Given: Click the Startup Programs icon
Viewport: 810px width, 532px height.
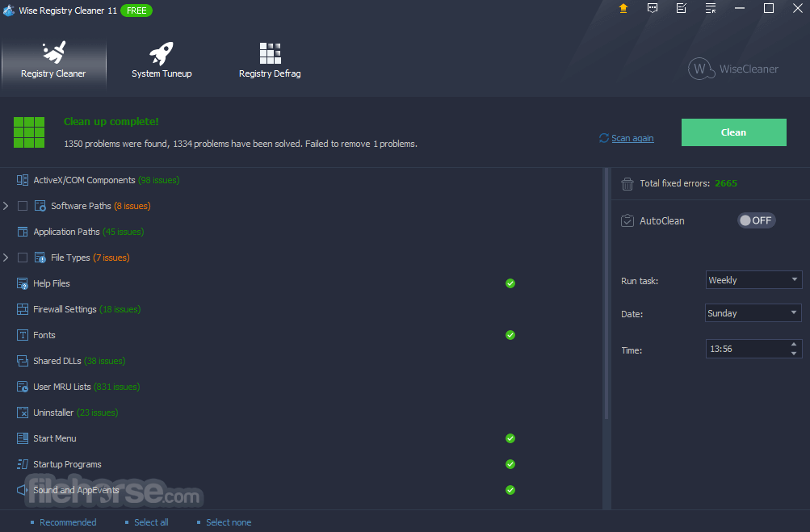Looking at the screenshot, I should coord(23,464).
